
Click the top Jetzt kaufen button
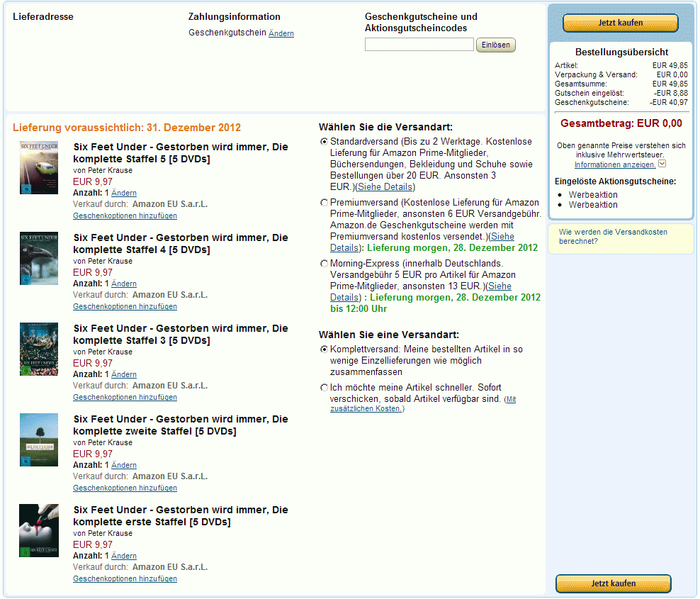click(620, 23)
